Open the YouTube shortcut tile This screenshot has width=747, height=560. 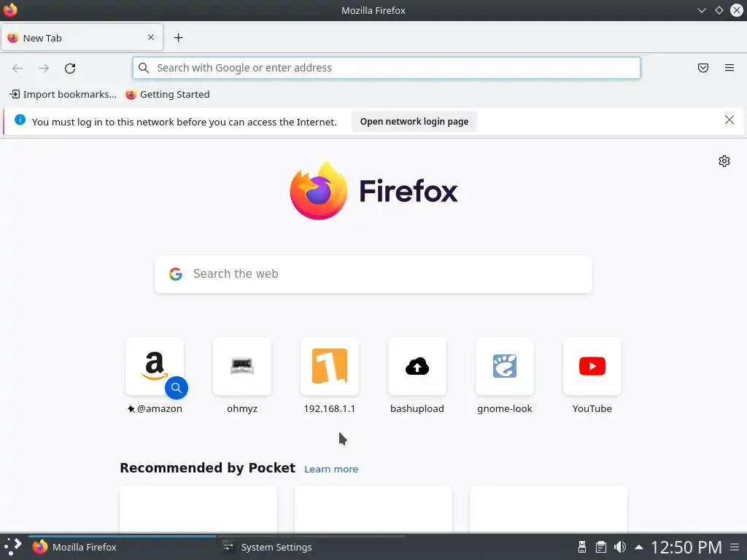[592, 366]
